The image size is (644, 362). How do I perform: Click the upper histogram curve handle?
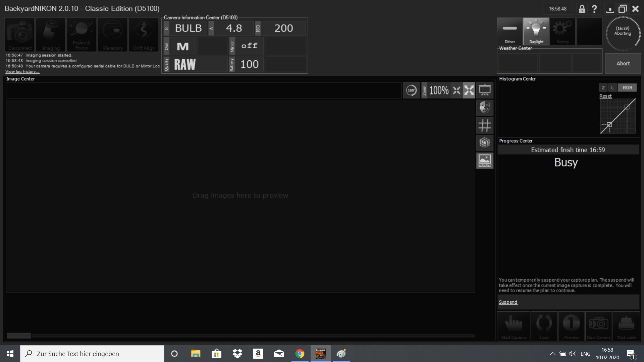pyautogui.click(x=627, y=107)
